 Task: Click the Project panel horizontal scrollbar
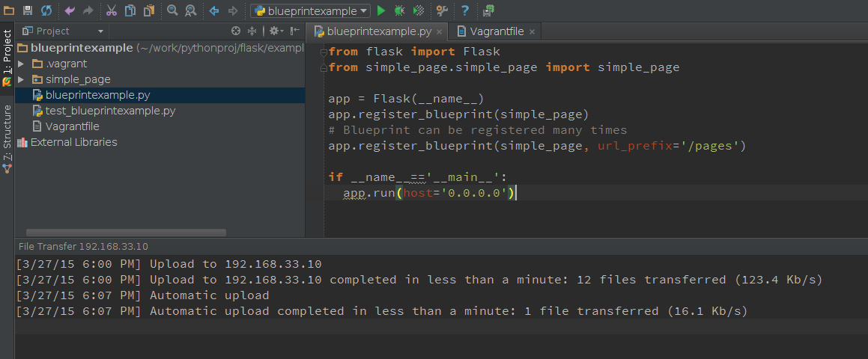point(127,233)
